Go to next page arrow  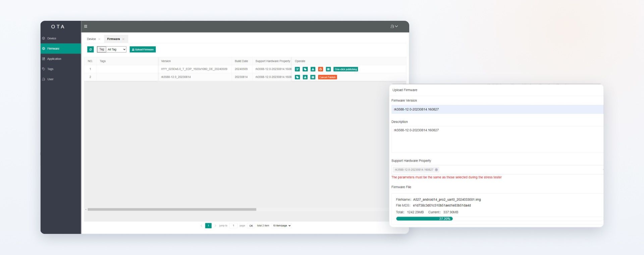click(x=215, y=225)
